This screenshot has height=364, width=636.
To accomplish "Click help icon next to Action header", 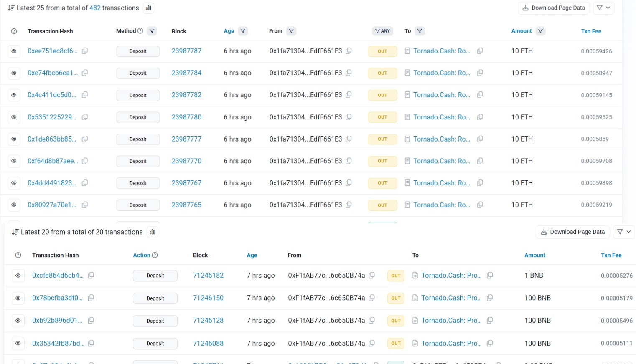I will coord(155,255).
